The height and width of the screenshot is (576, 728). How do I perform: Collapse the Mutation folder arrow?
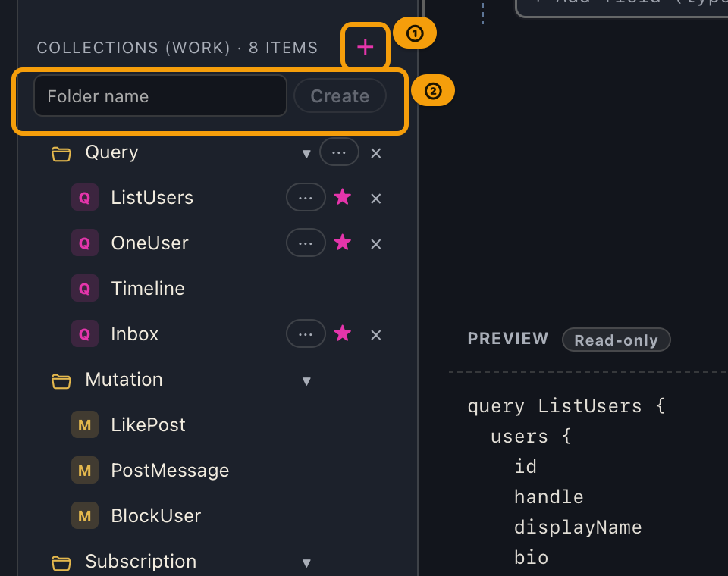click(306, 381)
